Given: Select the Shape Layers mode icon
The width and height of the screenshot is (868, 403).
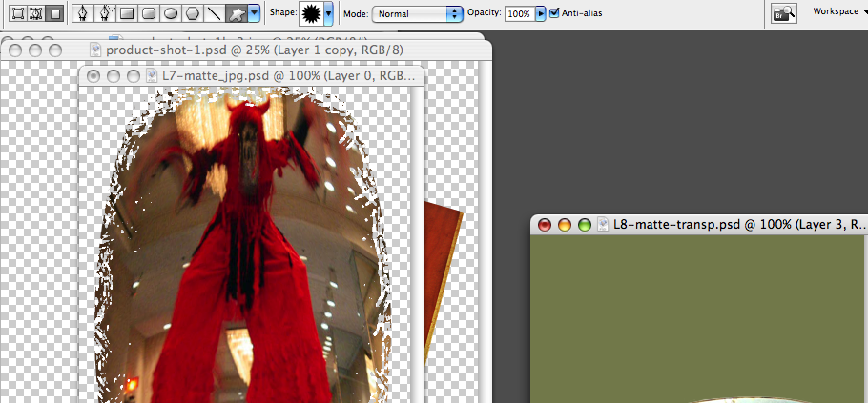Looking at the screenshot, I should (15, 14).
